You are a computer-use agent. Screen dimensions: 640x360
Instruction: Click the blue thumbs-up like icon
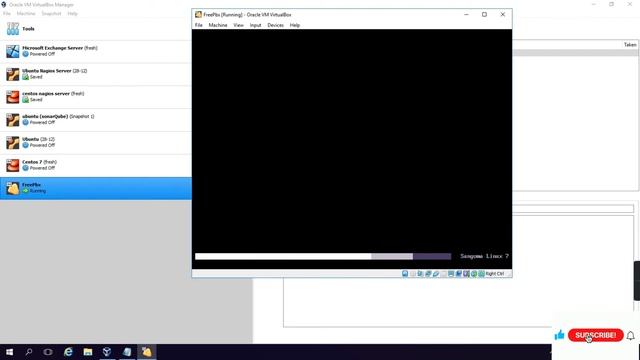pyautogui.click(x=559, y=335)
